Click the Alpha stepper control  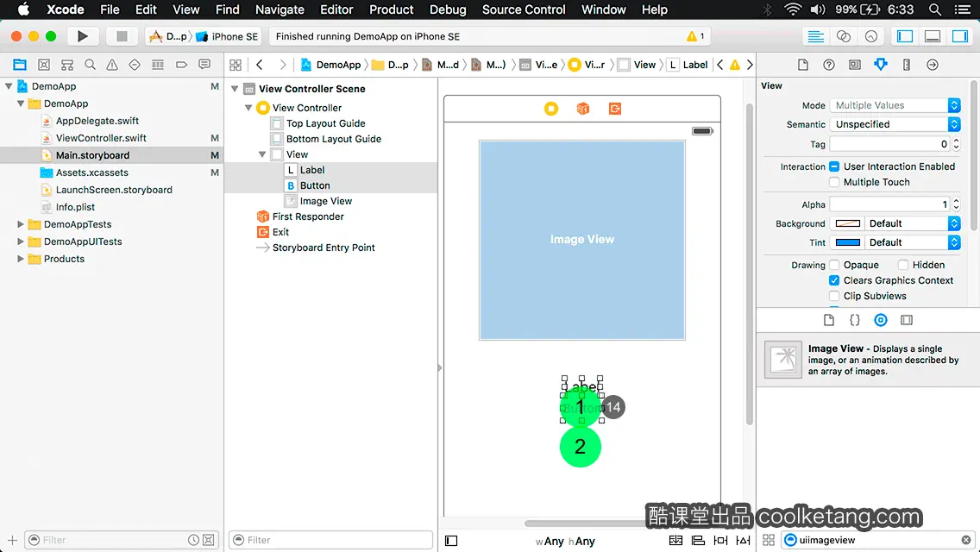click(x=956, y=204)
